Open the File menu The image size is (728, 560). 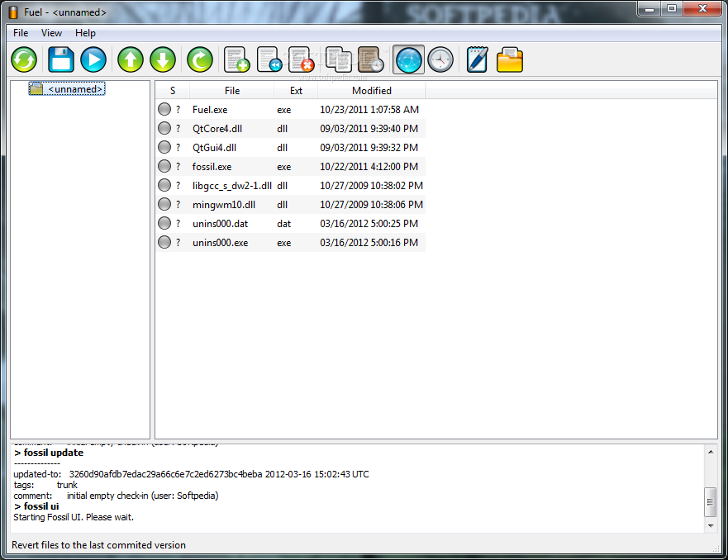[21, 33]
